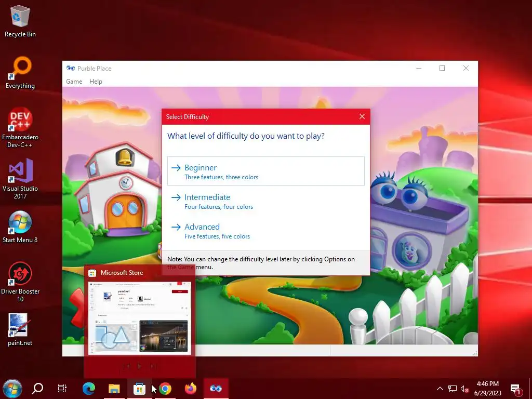Select the paint.net desktop shortcut
The image size is (532, 399).
[20, 329]
